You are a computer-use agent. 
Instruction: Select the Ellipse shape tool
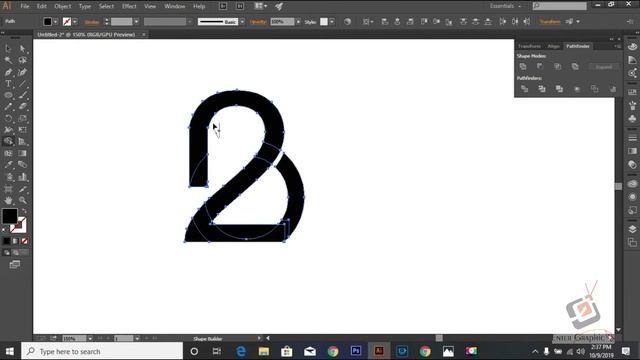point(8,95)
